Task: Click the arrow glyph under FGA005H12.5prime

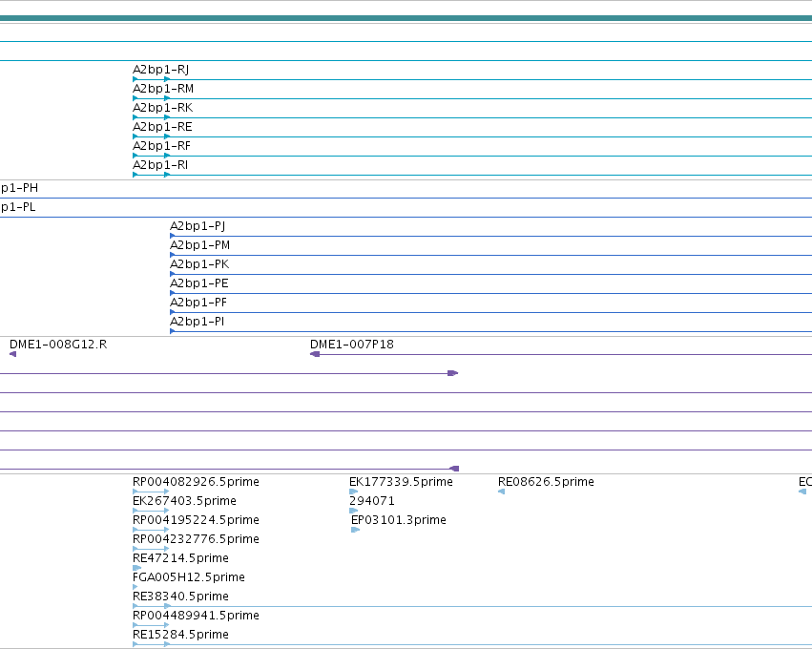Action: (x=135, y=587)
